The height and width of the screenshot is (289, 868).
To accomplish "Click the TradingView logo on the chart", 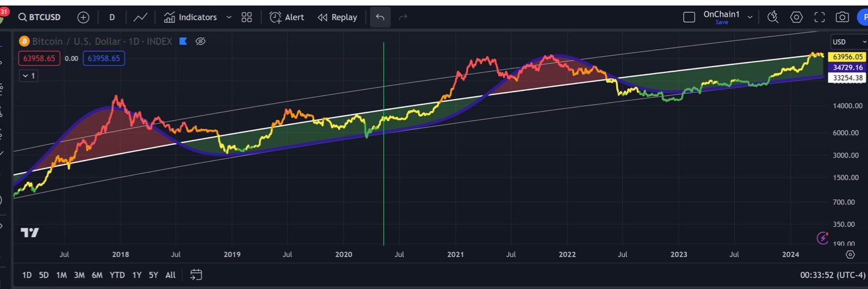I will click(30, 232).
